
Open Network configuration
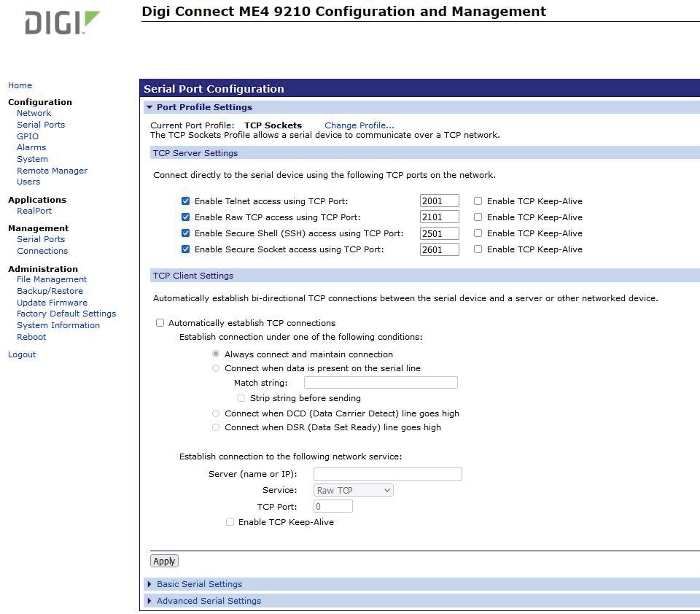34,114
